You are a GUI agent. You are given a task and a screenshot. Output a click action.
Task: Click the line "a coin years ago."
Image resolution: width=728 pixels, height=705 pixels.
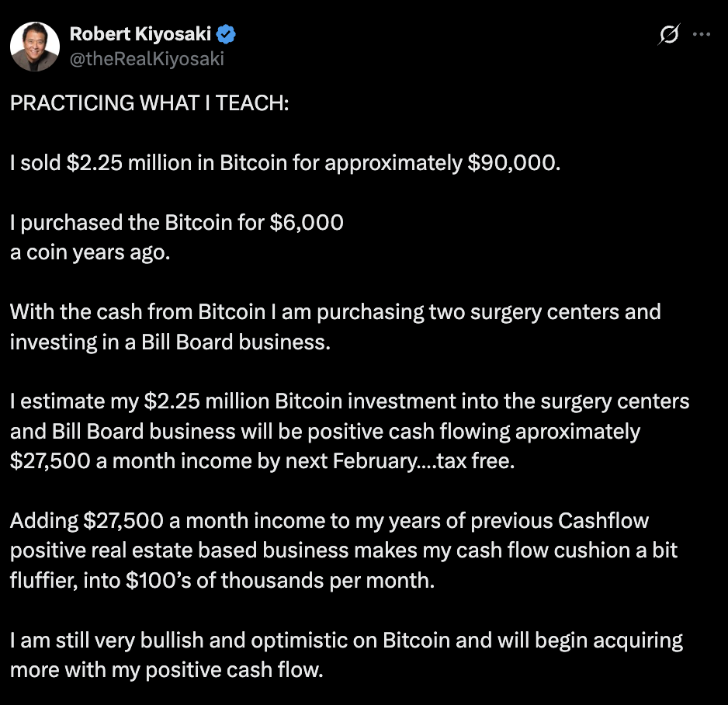pyautogui.click(x=89, y=252)
